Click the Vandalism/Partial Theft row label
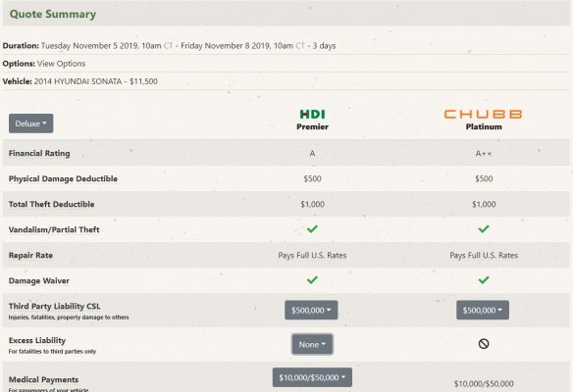573x392 pixels. pyautogui.click(x=54, y=230)
